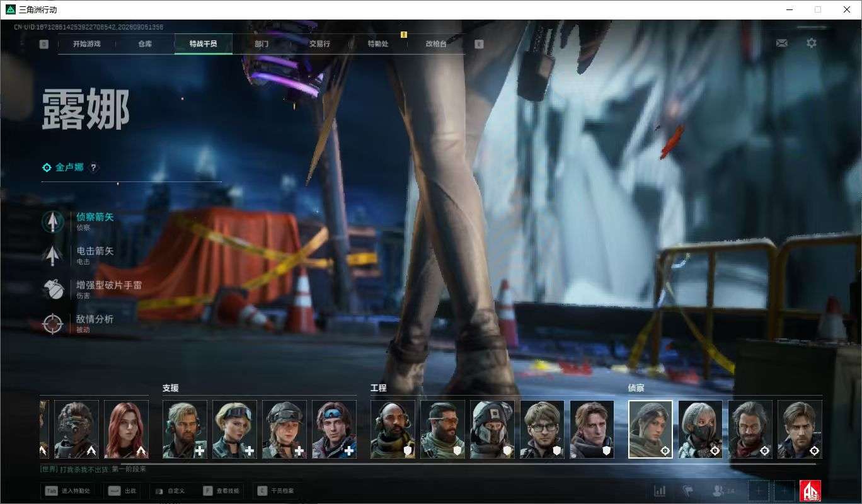
Task: Select the 侦察箭矢 skill icon
Action: click(x=53, y=221)
